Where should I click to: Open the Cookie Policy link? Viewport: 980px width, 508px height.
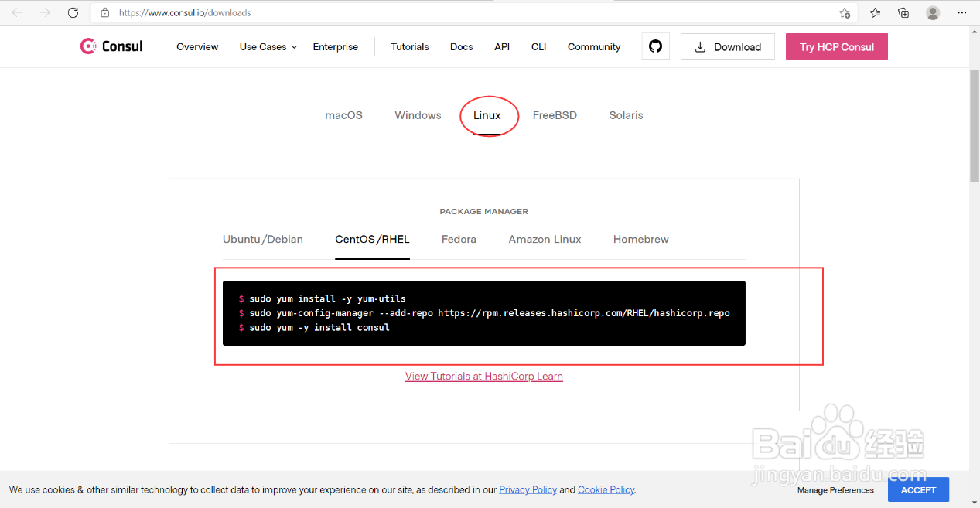coord(606,489)
